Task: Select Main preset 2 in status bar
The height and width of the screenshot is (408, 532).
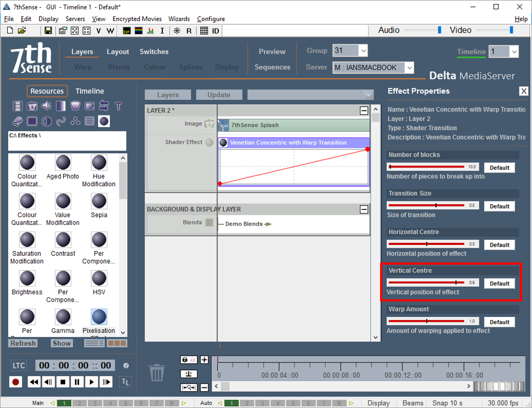Action: coord(80,403)
